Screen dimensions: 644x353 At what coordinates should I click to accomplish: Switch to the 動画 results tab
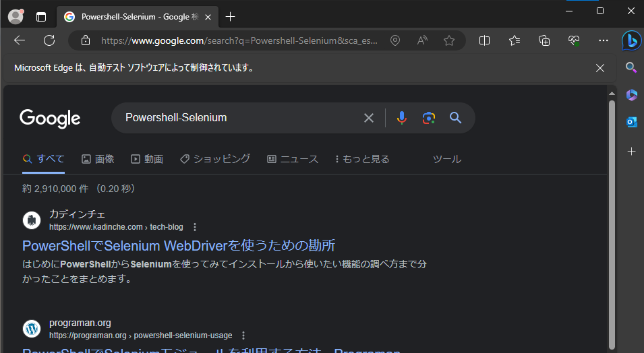147,159
